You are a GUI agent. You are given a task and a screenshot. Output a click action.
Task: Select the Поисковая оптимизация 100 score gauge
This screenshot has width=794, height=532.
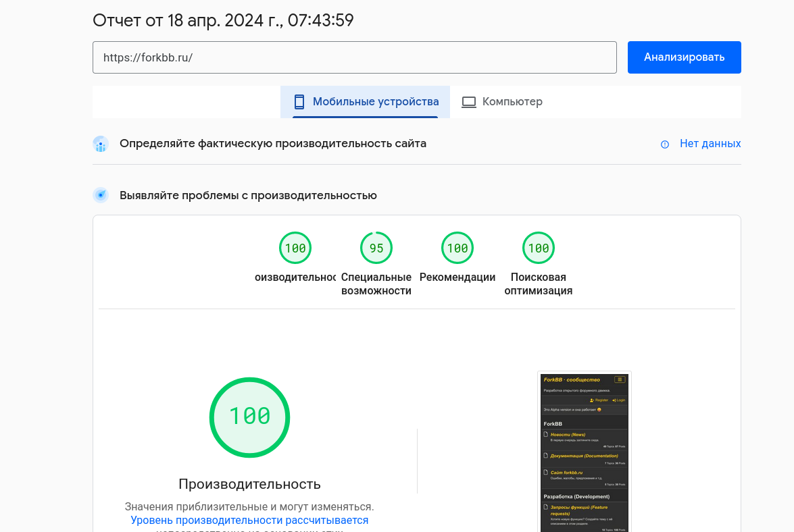539,248
